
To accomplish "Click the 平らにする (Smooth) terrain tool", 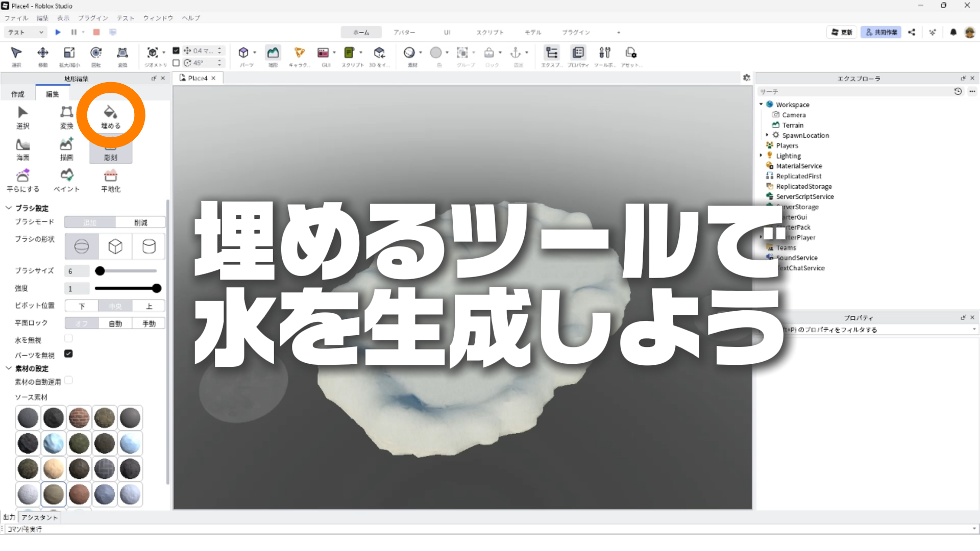I will pyautogui.click(x=22, y=181).
